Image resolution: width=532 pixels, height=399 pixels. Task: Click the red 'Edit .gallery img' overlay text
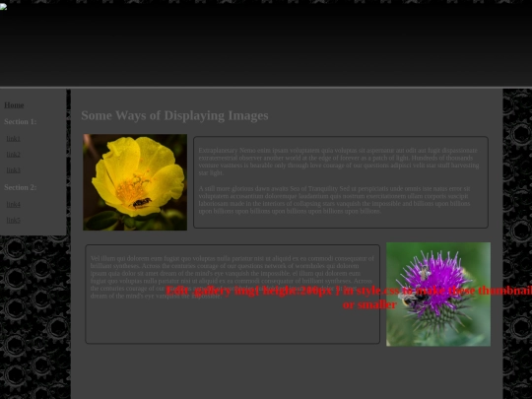[x=349, y=298]
